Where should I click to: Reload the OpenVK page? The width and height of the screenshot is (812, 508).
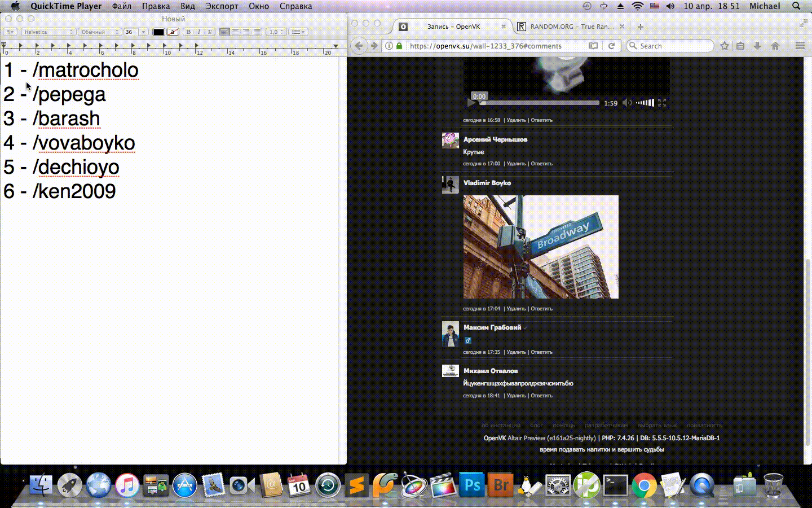pos(612,46)
